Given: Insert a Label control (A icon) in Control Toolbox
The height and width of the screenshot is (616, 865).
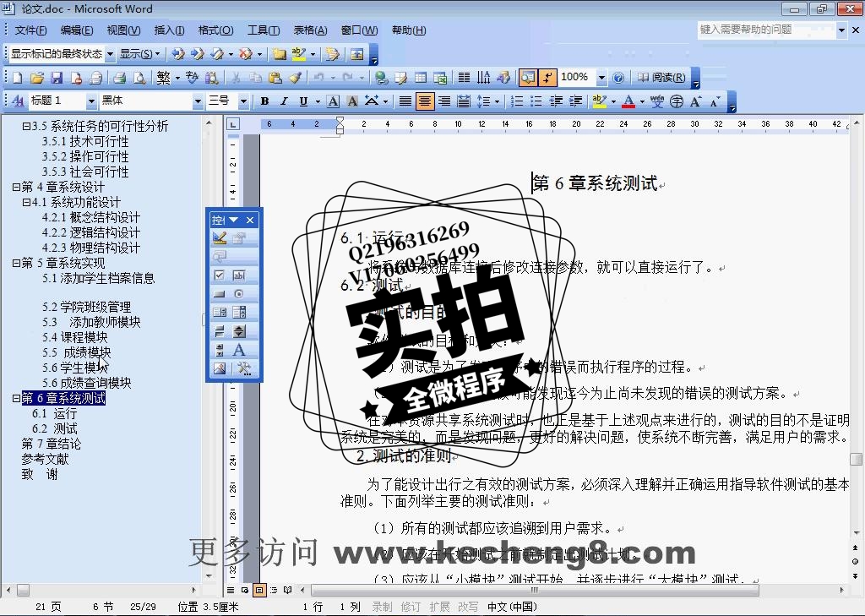Looking at the screenshot, I should point(239,350).
